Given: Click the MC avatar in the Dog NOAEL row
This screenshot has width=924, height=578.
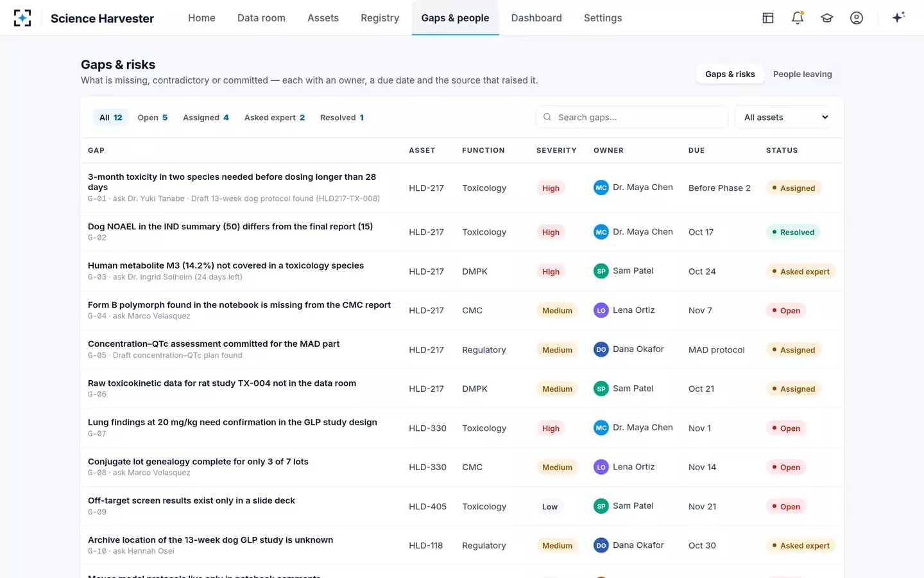Looking at the screenshot, I should click(601, 232).
